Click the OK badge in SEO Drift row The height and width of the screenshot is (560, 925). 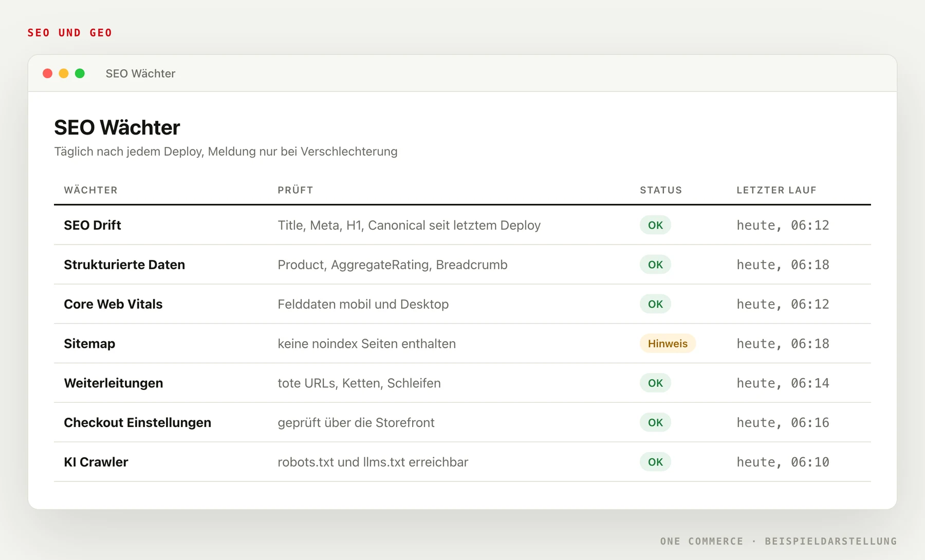tap(655, 225)
